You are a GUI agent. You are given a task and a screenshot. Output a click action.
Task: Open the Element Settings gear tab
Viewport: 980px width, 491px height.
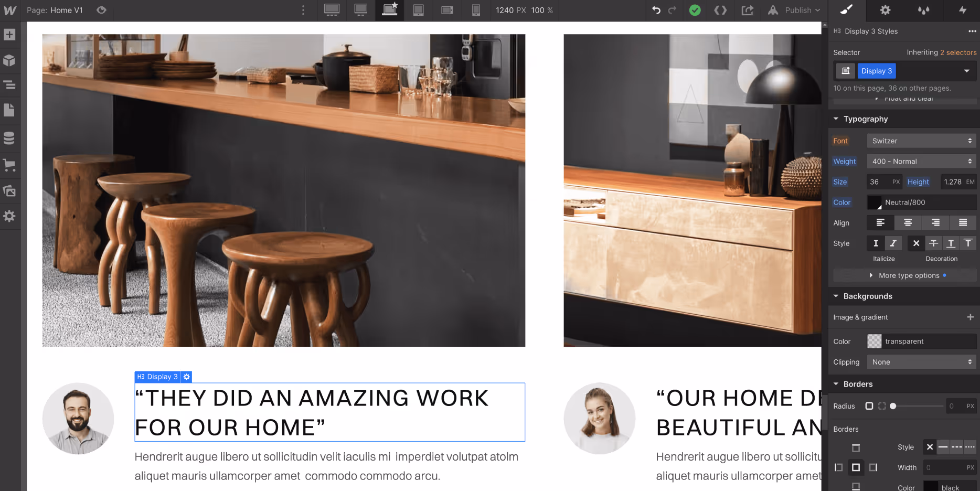886,10
